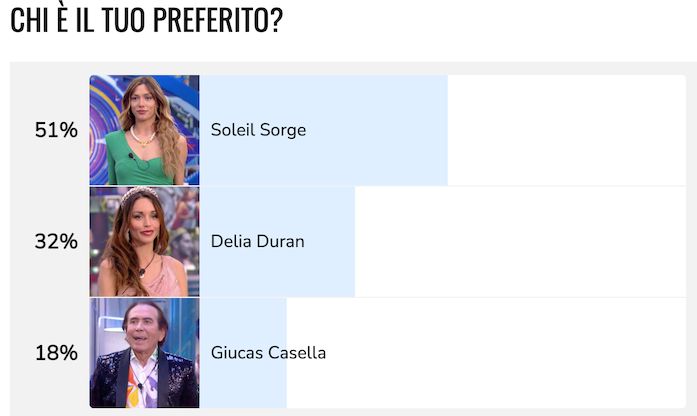
Task: Select the Delia Duran name label
Action: (257, 241)
